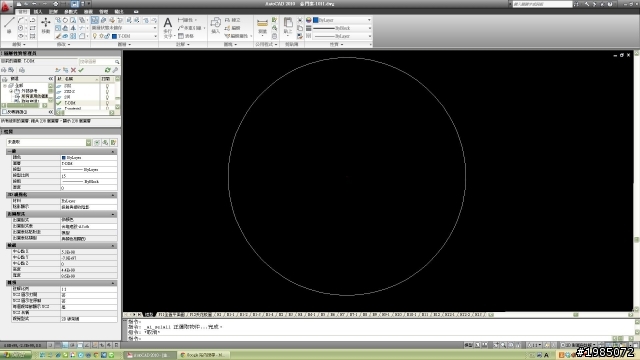
Task: Open the AutoCAD application menu button
Action: 6,7
